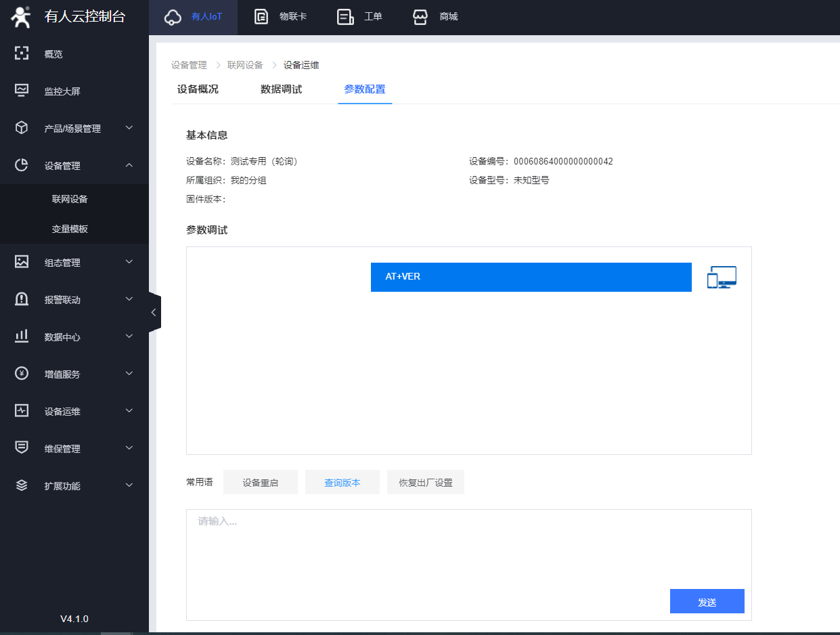840x635 pixels.
Task: Collapse the sidebar with the arrow handle
Action: pyautogui.click(x=154, y=312)
